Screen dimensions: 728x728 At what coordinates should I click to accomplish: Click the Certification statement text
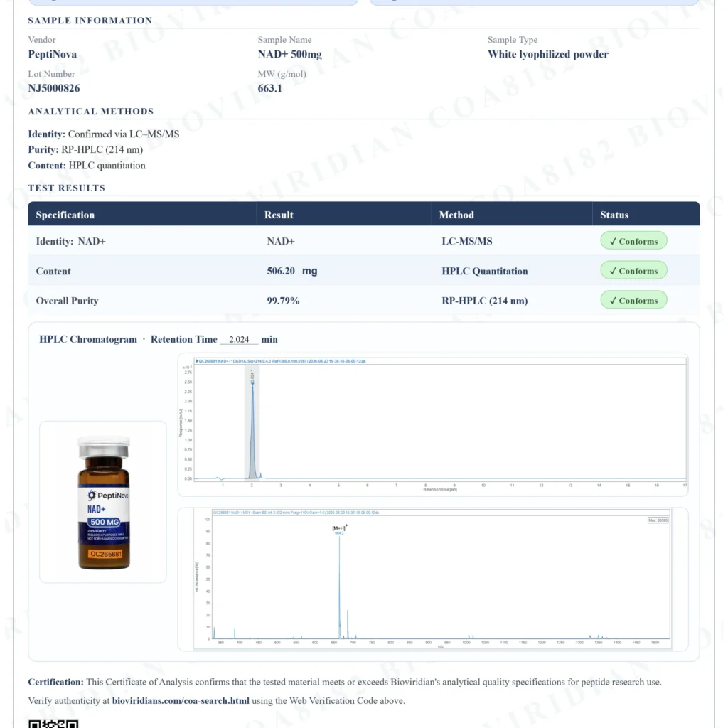pyautogui.click(x=345, y=682)
